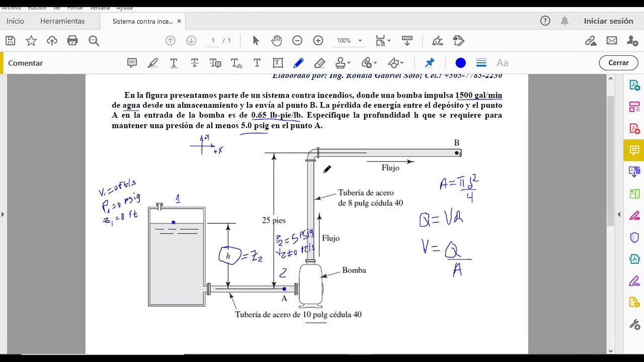
Task: Switch to the Herramientas tab
Action: tap(62, 21)
